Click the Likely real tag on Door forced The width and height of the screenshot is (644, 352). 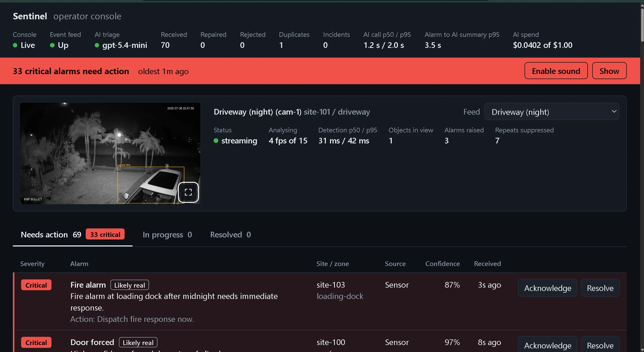point(138,342)
